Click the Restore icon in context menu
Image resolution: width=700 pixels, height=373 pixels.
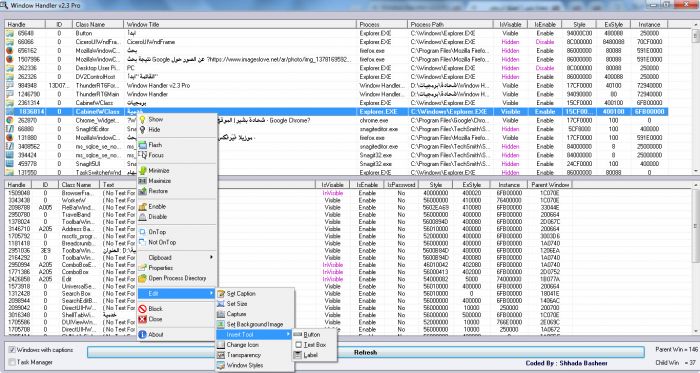142,191
